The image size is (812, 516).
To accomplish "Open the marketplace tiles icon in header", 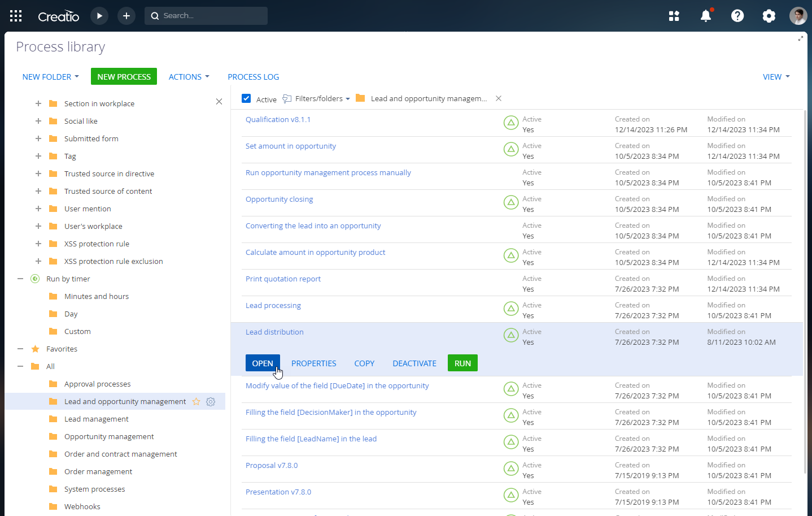I will click(674, 16).
